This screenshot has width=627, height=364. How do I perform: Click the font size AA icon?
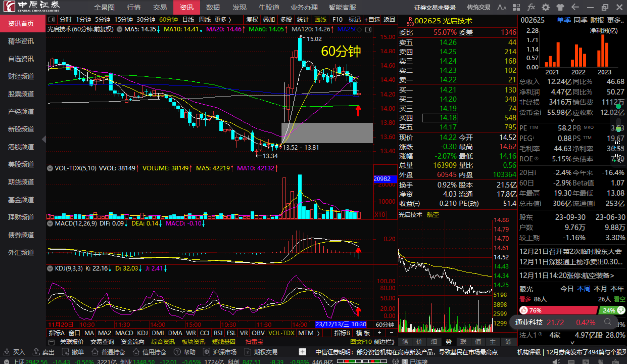click(x=502, y=7)
